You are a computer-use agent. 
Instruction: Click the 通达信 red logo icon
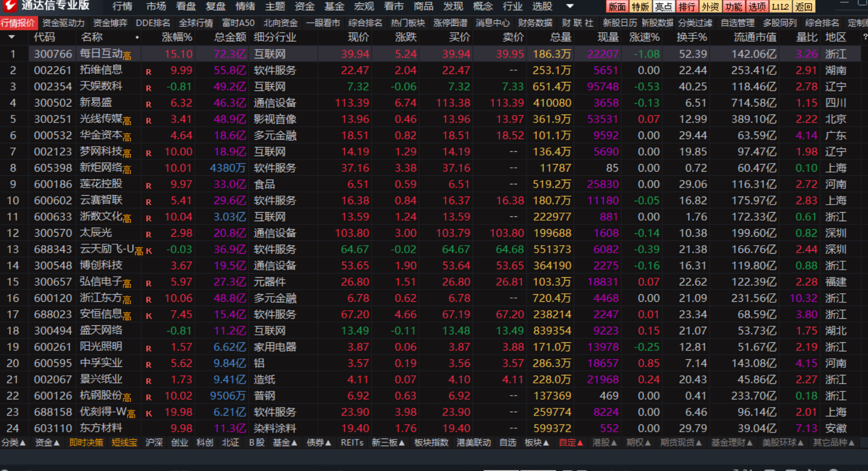[x=9, y=5]
